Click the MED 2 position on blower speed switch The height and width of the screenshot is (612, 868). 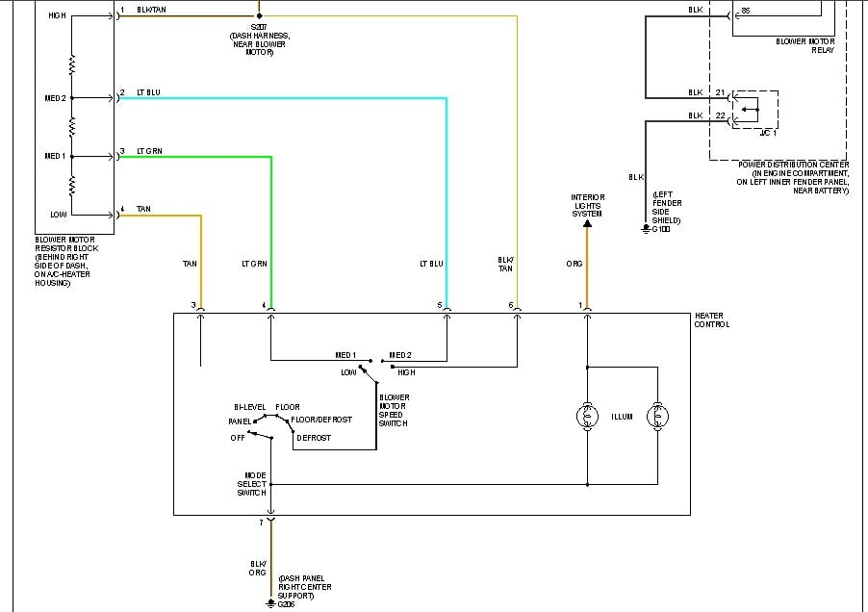click(400, 355)
